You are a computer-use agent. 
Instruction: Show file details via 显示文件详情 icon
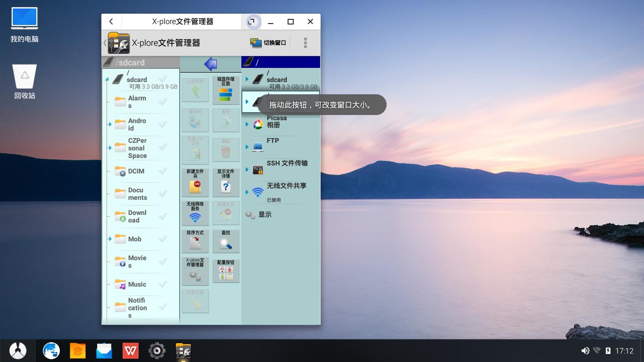[x=226, y=182]
